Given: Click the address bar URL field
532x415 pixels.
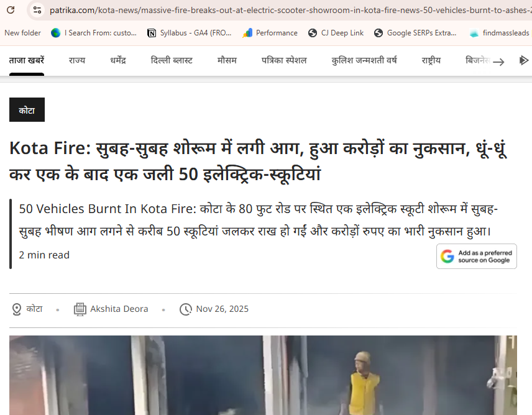Looking at the screenshot, I should 280,10.
